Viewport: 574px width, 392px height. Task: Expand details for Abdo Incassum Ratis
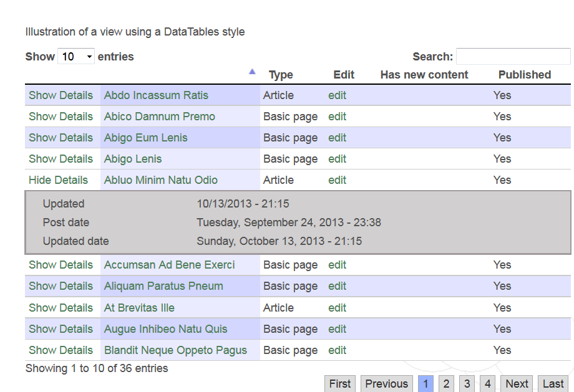[60, 95]
